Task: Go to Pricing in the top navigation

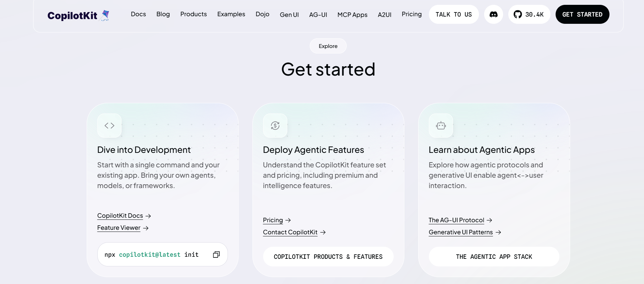Action: pos(412,14)
